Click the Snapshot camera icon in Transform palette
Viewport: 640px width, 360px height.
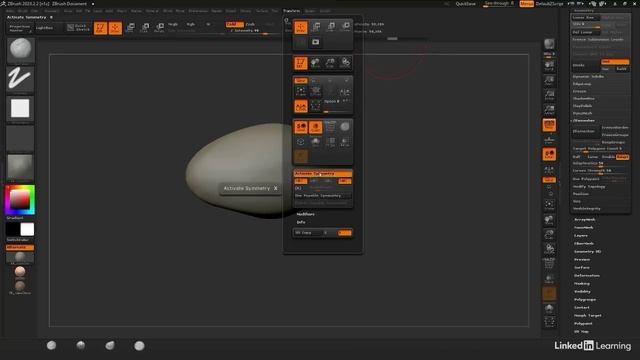pos(316,42)
